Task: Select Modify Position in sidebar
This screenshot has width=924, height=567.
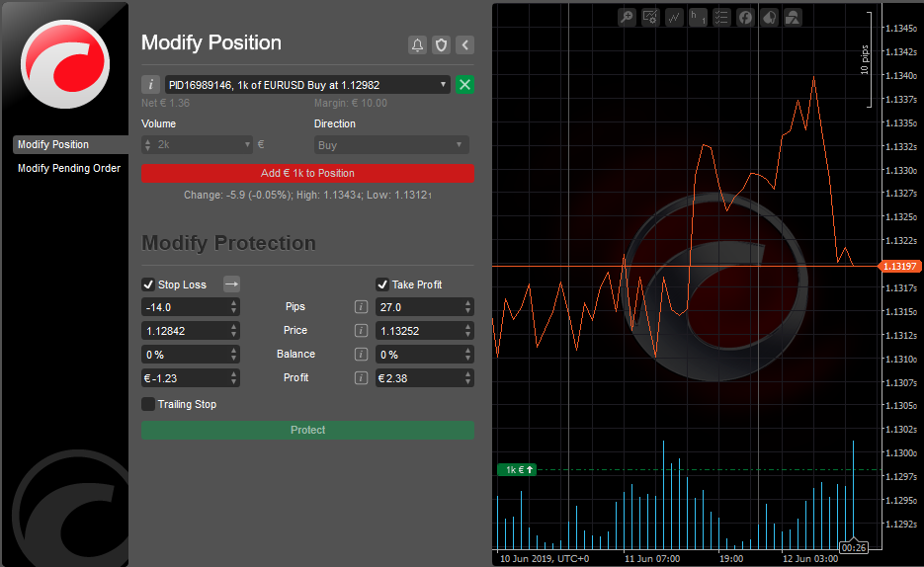Action: (70, 144)
